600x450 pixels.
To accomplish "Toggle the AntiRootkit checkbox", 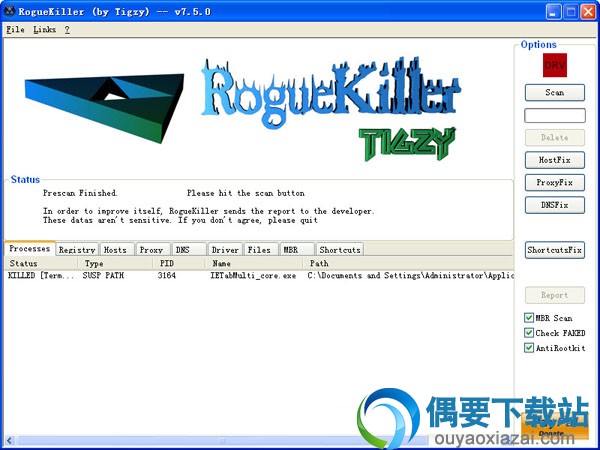I will (x=529, y=347).
